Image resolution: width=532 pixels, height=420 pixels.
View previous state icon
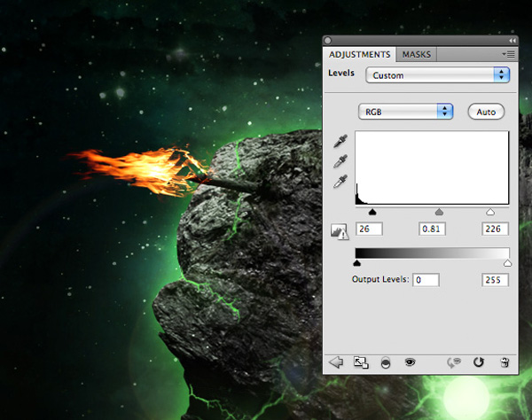tap(456, 362)
